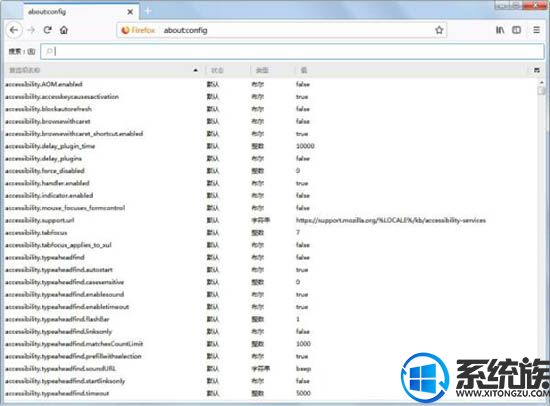Go to the Firefox home page
The width and height of the screenshot is (550, 406).
64,30
